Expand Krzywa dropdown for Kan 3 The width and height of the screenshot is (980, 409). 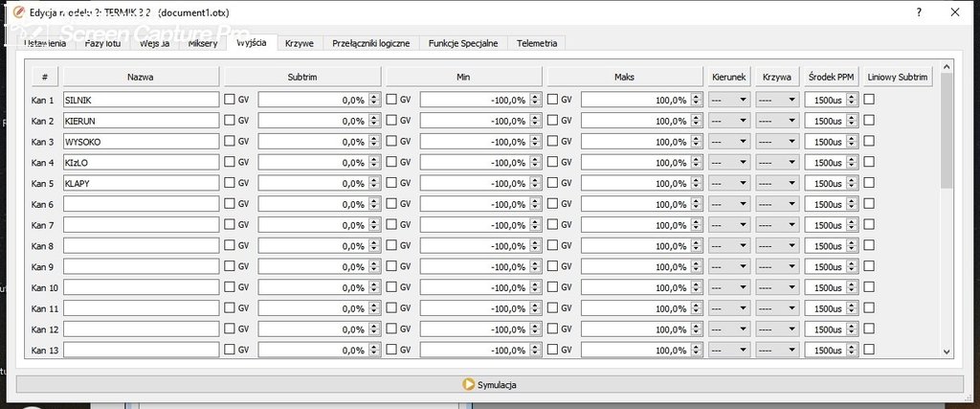777,142
